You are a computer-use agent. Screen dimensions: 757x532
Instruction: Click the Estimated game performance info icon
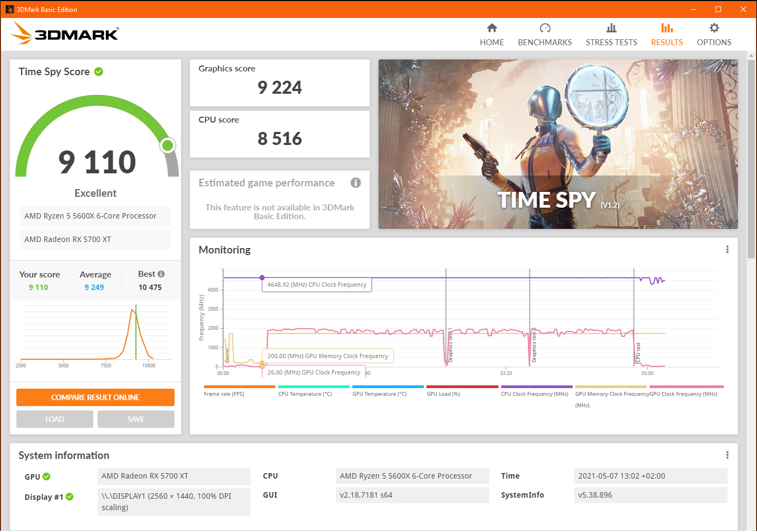pos(356,183)
